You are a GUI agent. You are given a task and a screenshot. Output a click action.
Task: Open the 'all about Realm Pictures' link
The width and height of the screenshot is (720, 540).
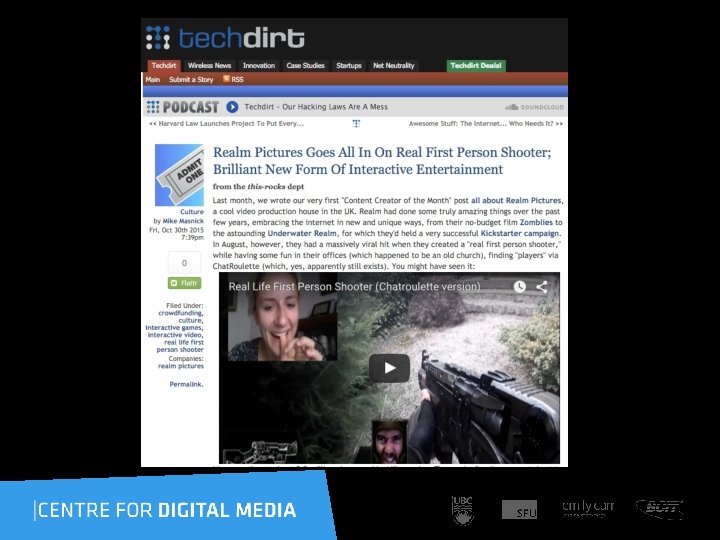(516, 200)
